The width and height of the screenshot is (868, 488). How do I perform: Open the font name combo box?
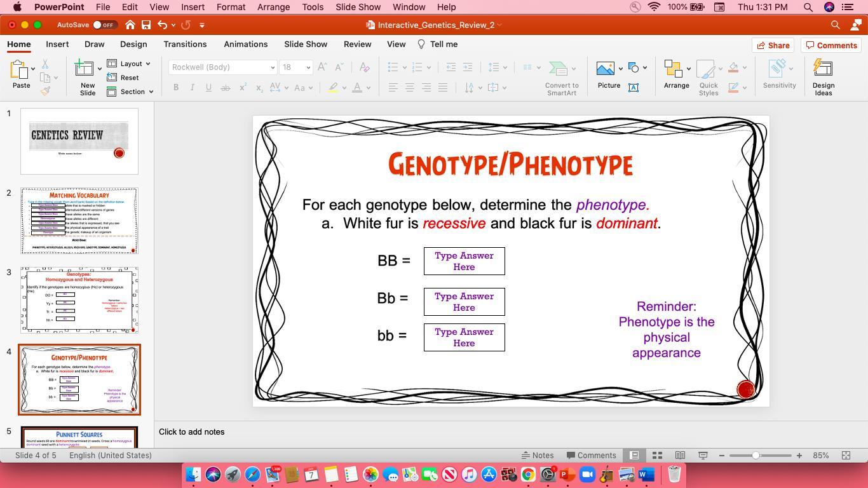pyautogui.click(x=222, y=67)
